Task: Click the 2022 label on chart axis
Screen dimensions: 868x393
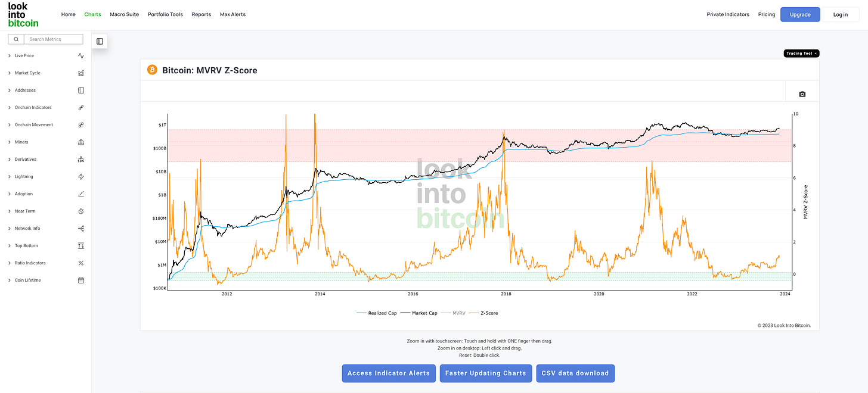Action: 692,294
